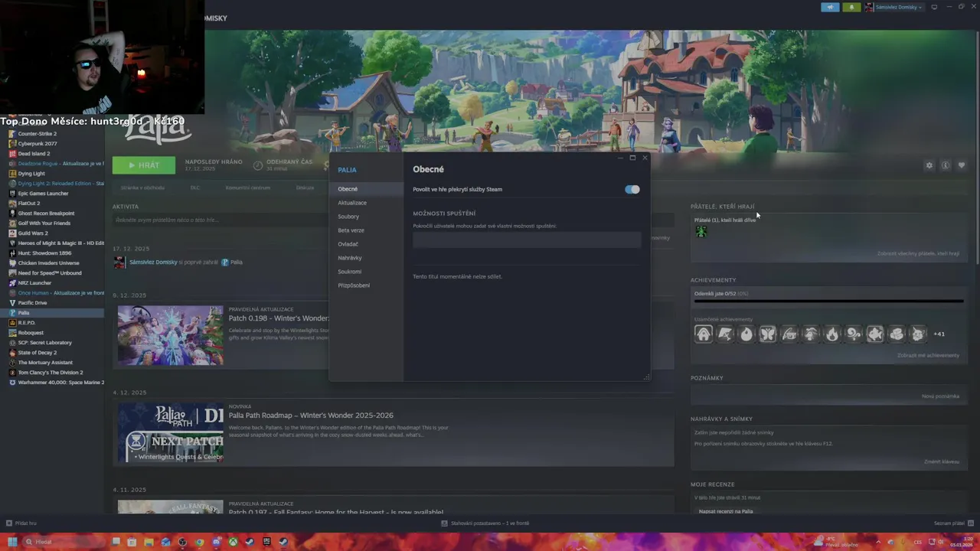The image size is (980, 551).
Task: Select FlatOut 2 in library list
Action: click(52, 204)
